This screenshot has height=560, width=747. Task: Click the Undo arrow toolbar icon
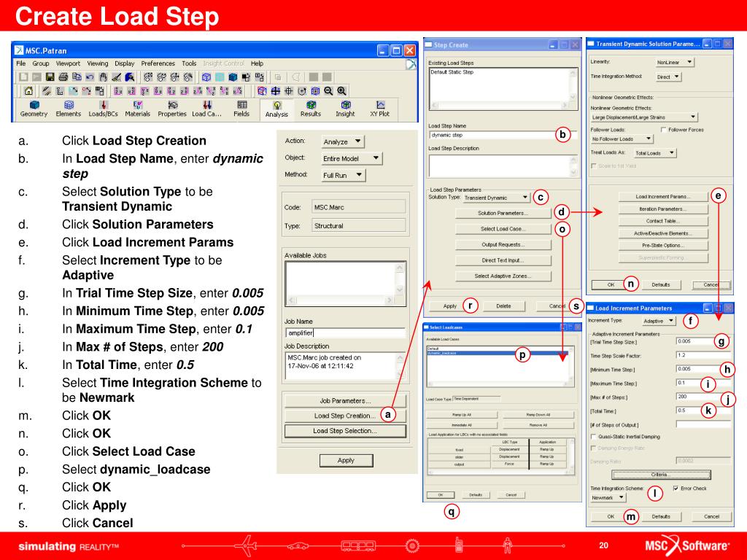coord(90,77)
